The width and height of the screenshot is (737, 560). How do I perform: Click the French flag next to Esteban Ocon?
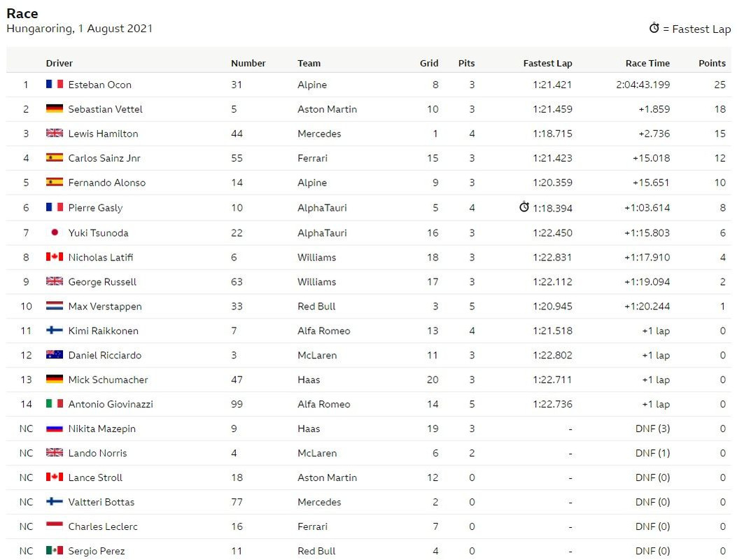click(x=55, y=84)
